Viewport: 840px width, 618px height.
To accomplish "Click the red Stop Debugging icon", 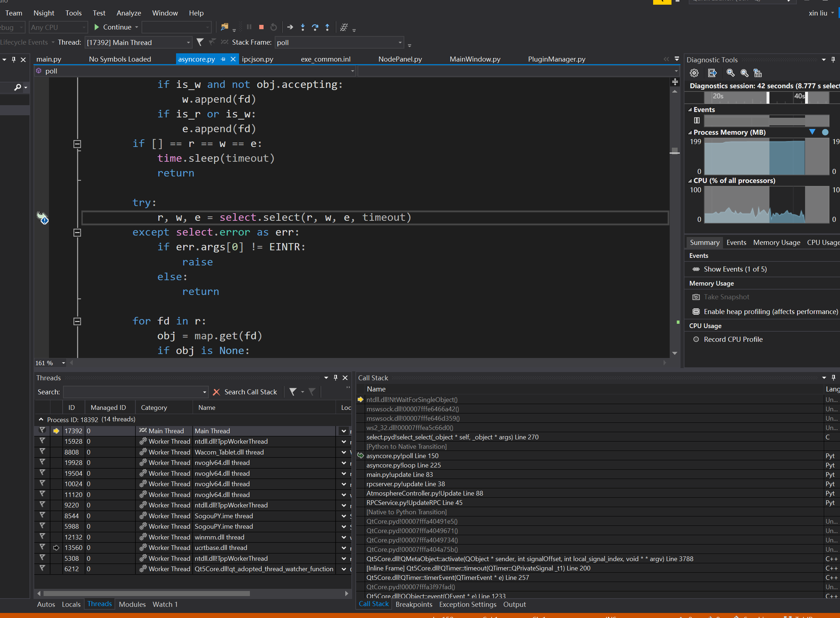I will 261,27.
